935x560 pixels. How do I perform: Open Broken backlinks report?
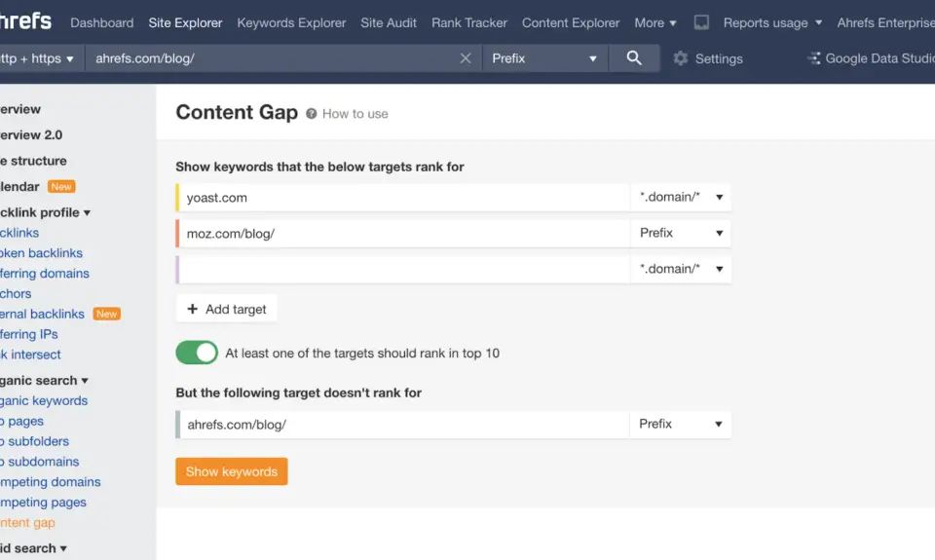click(x=41, y=253)
